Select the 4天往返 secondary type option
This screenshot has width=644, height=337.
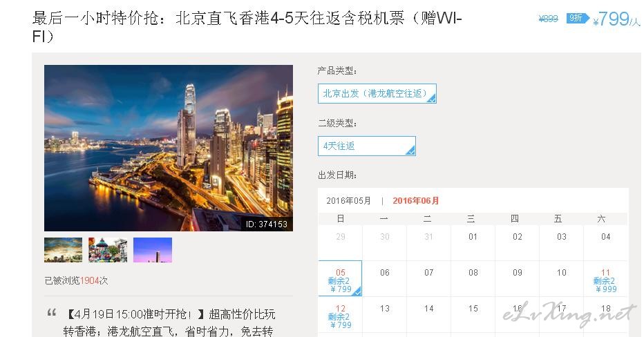pyautogui.click(x=367, y=146)
